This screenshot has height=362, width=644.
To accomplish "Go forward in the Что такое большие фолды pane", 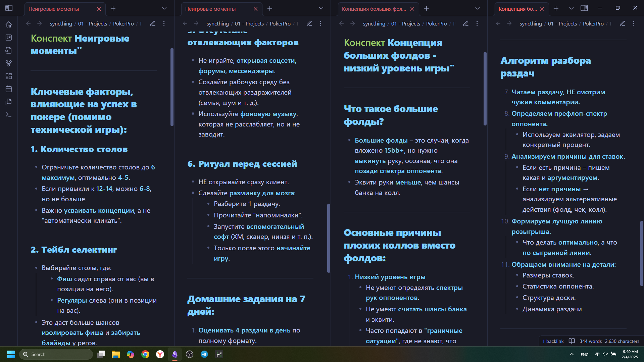I will (353, 23).
